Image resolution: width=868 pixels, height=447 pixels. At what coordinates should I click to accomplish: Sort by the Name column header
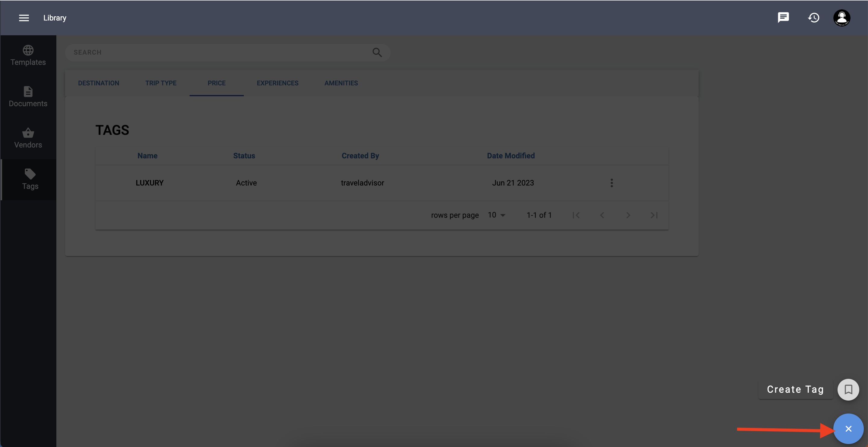[147, 156]
